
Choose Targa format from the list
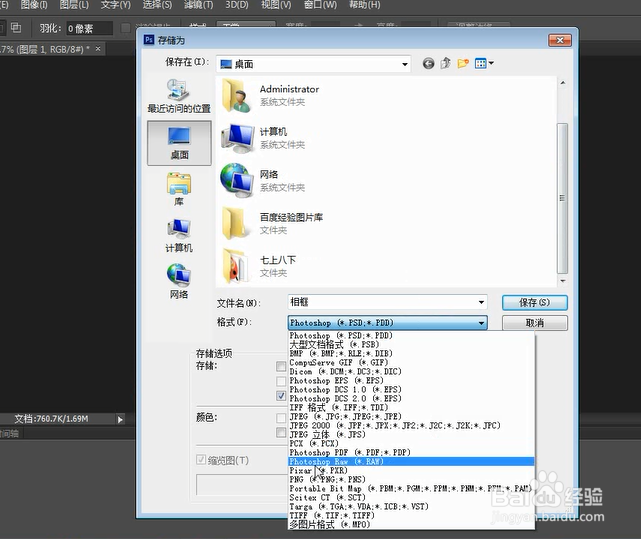(x=411, y=507)
